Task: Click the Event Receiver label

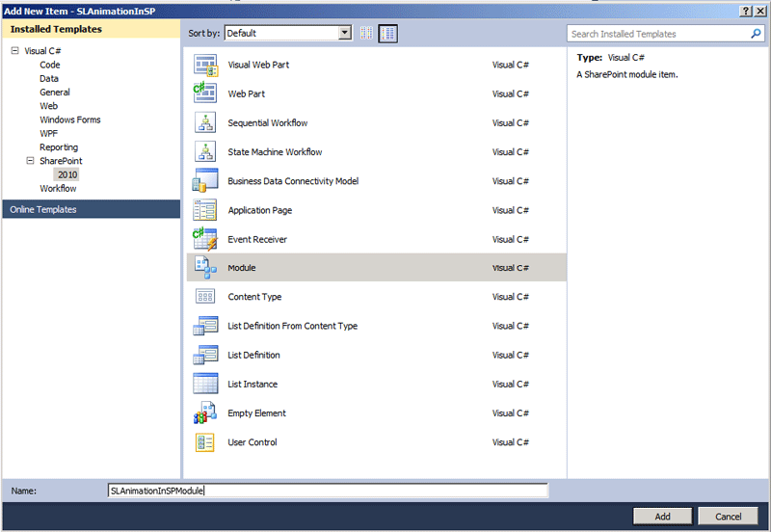Action: coord(257,239)
